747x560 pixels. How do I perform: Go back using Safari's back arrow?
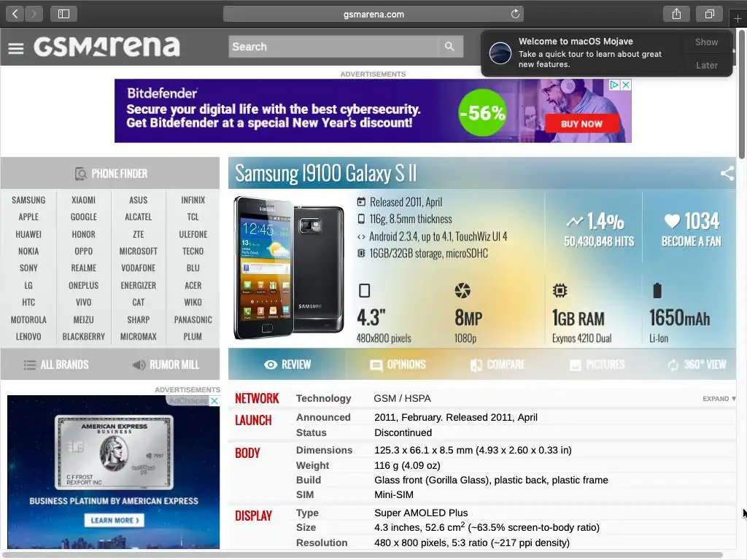[15, 14]
